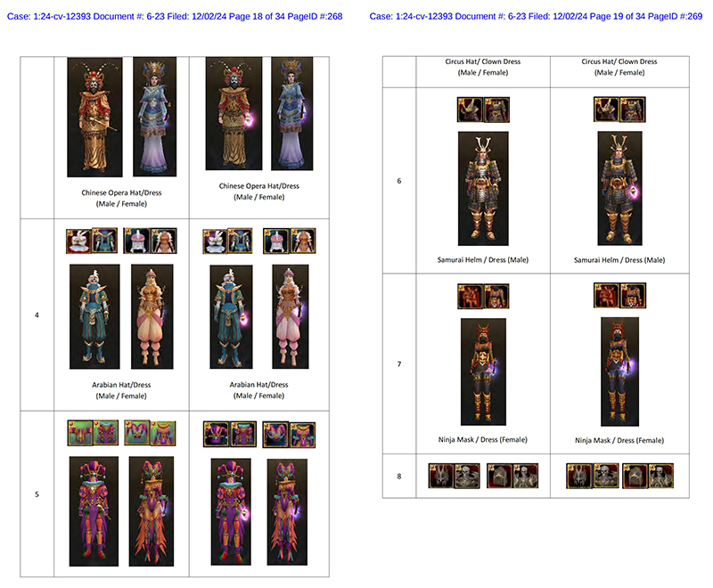Click pink dress icon in row 4's middle column

[x=164, y=241]
